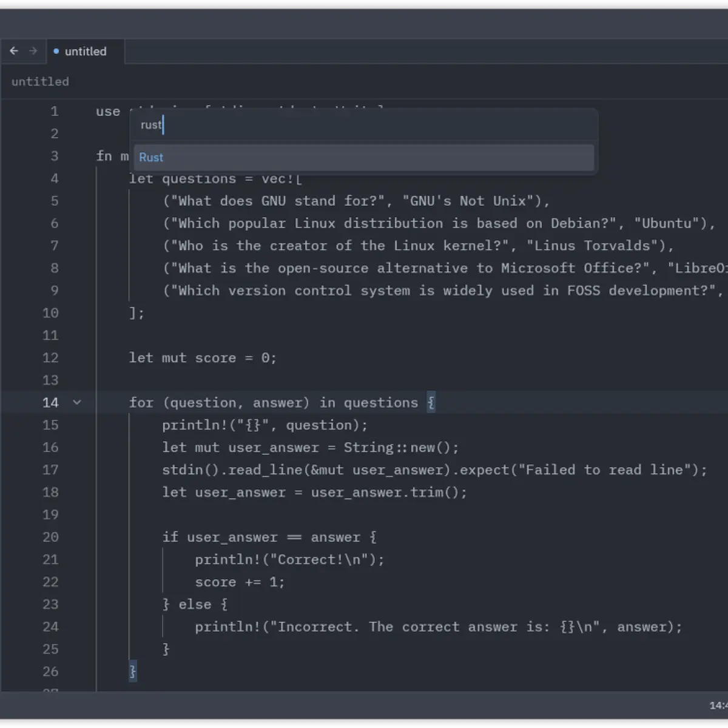Focus the language search field containing rust
Screen dimensions: 728x728
point(364,125)
